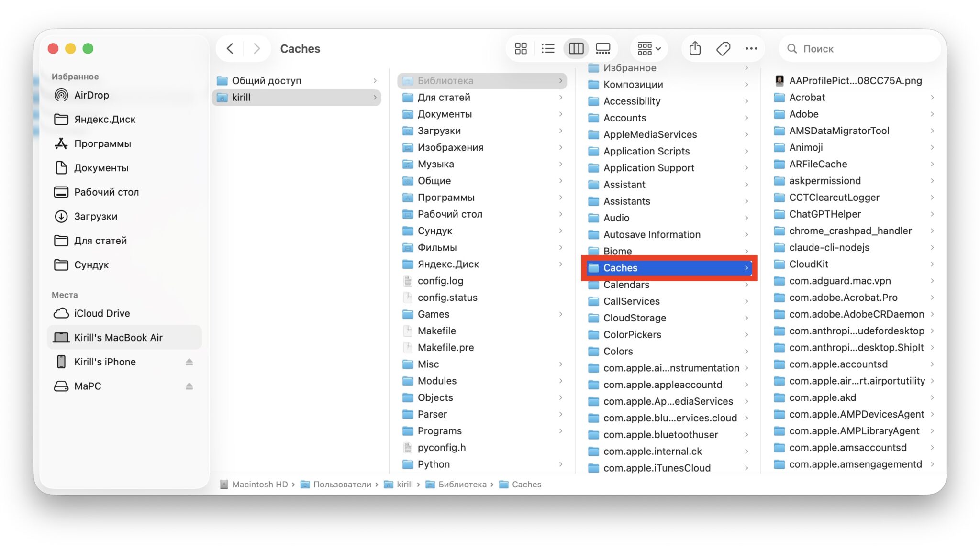Switch to gallery view
The width and height of the screenshot is (980, 551).
603,48
